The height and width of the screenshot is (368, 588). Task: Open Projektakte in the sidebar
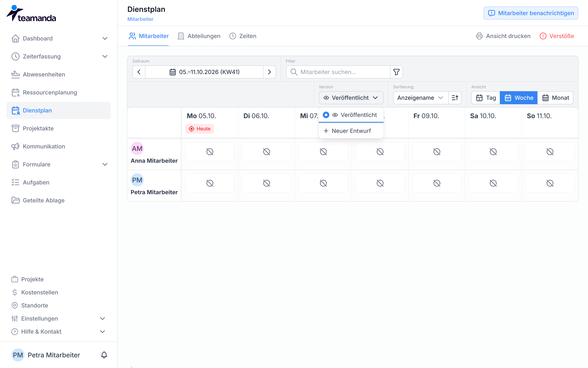click(x=59, y=128)
